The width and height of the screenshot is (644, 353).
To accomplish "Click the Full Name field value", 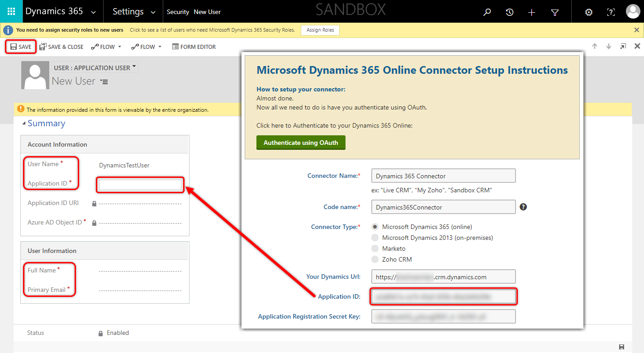I will tap(140, 271).
